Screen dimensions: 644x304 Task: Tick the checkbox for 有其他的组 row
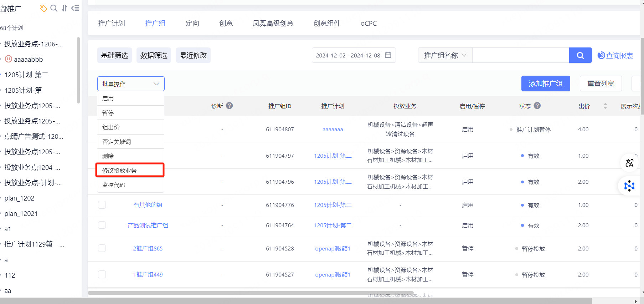[x=102, y=205]
